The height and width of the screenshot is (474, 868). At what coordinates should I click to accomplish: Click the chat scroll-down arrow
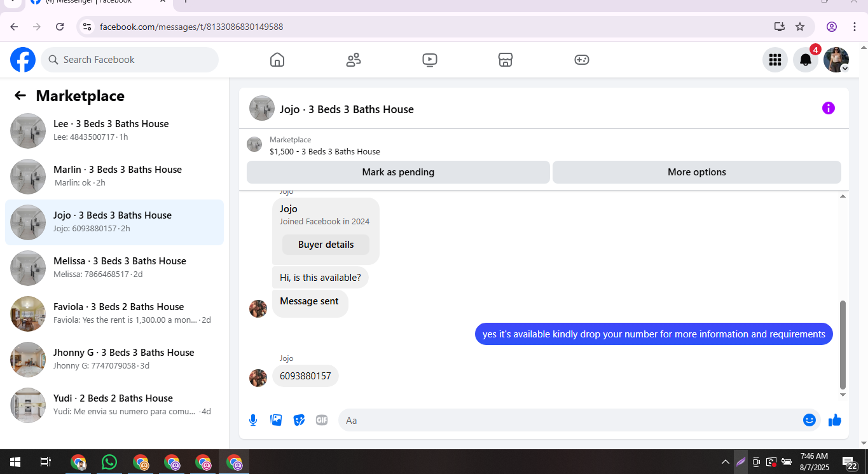pyautogui.click(x=843, y=395)
